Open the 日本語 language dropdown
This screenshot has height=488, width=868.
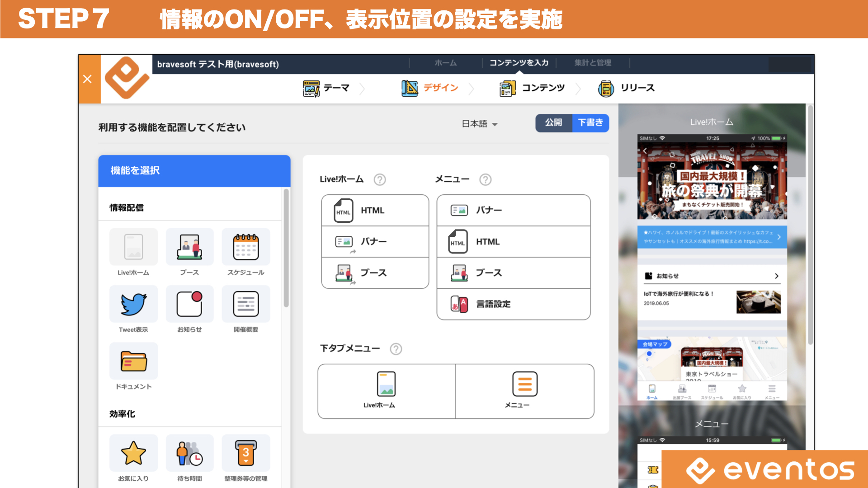479,124
